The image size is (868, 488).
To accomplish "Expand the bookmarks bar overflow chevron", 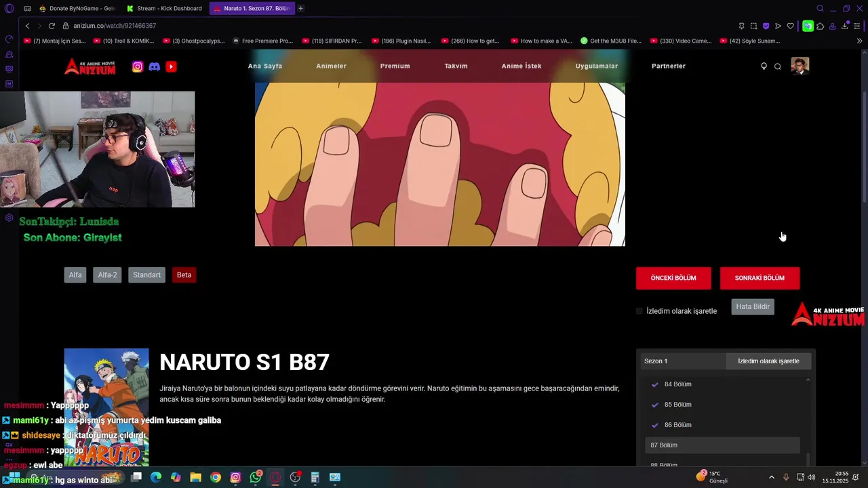I will click(x=859, y=41).
